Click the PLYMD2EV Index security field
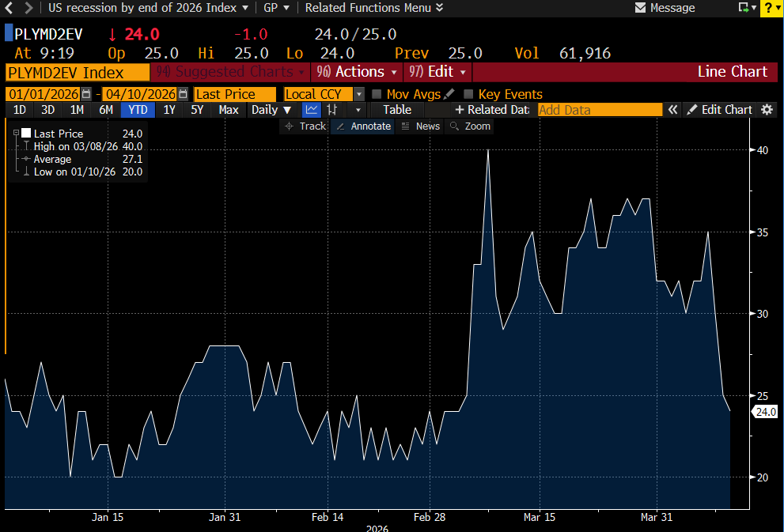 click(78, 73)
